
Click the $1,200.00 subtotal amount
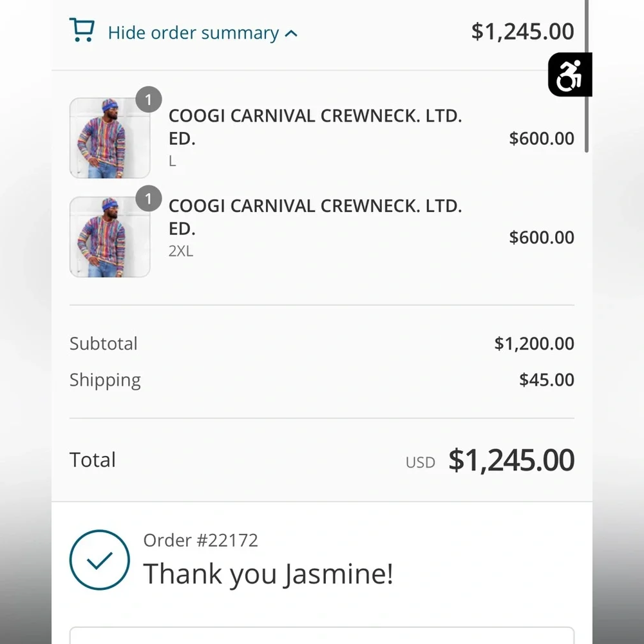534,343
